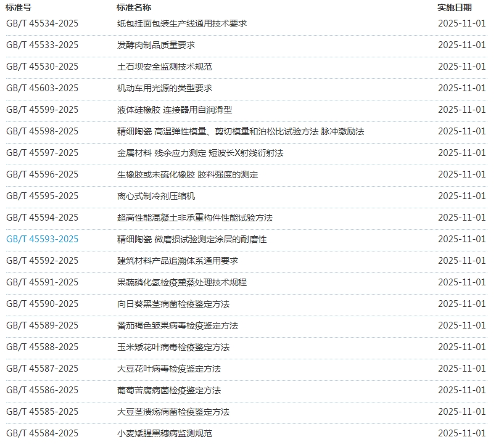Open 发酵肉制品质量要求 standard title
The image size is (504, 445).
point(156,45)
